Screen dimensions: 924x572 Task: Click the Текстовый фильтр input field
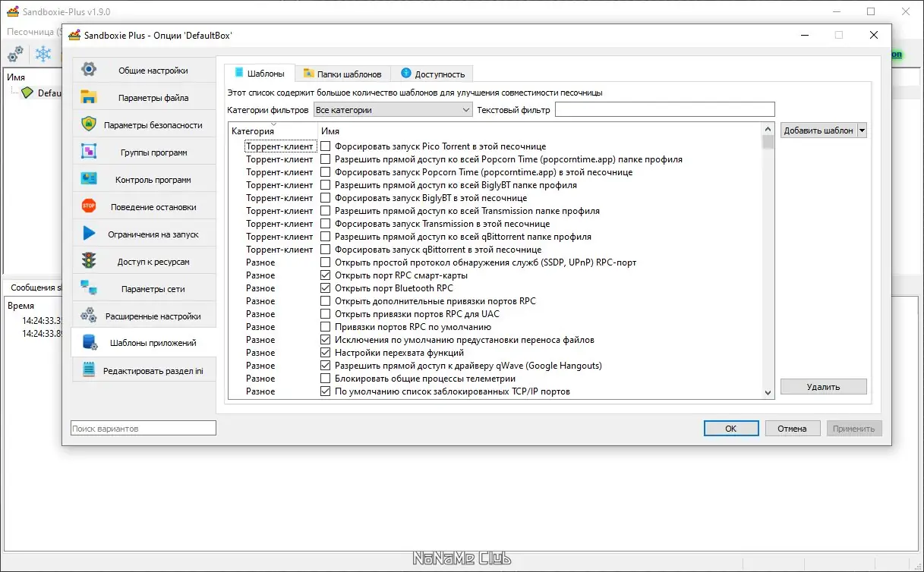point(664,110)
